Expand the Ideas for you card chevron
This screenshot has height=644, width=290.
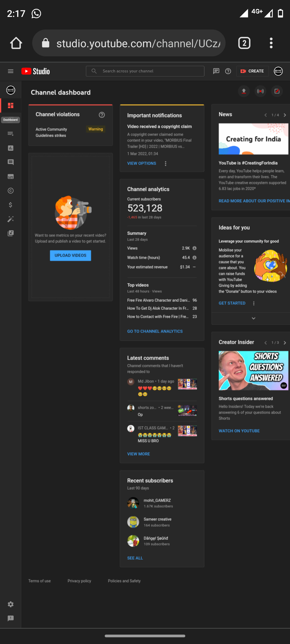click(253, 319)
